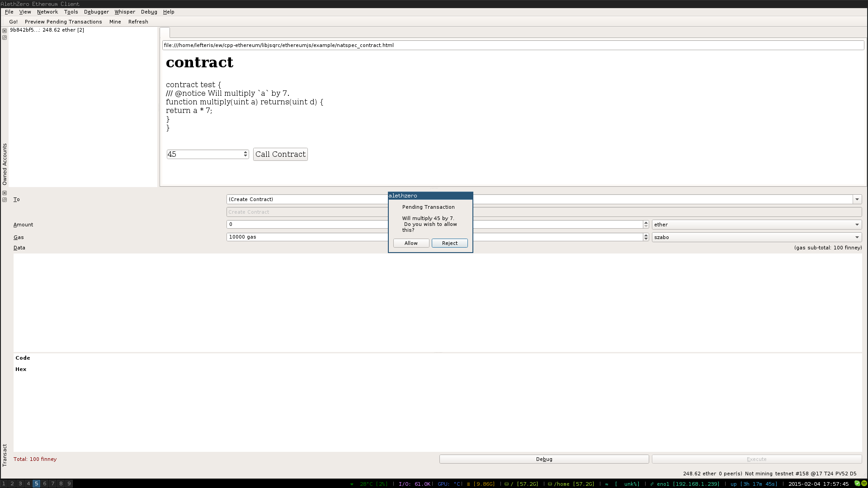Switch to workspace 3
868x488 pixels.
(20, 483)
